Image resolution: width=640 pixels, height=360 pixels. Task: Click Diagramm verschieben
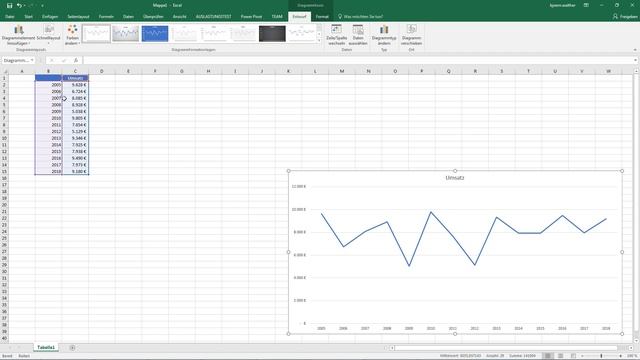411,35
